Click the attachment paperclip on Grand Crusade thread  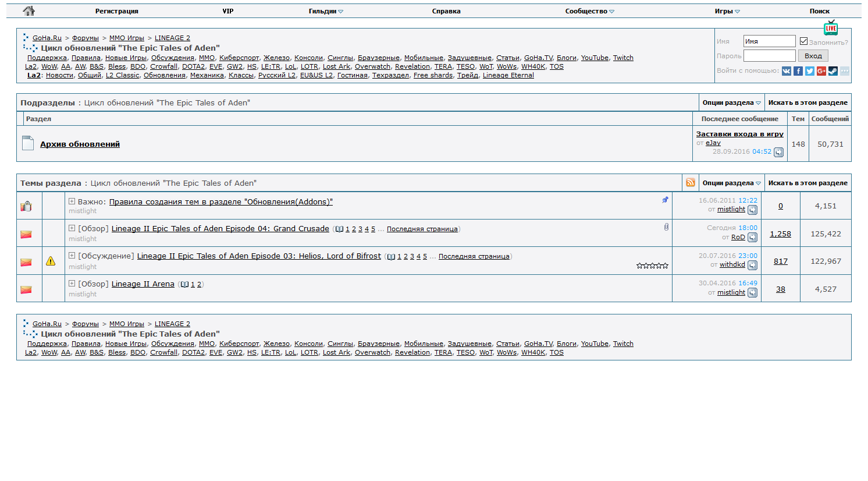666,227
